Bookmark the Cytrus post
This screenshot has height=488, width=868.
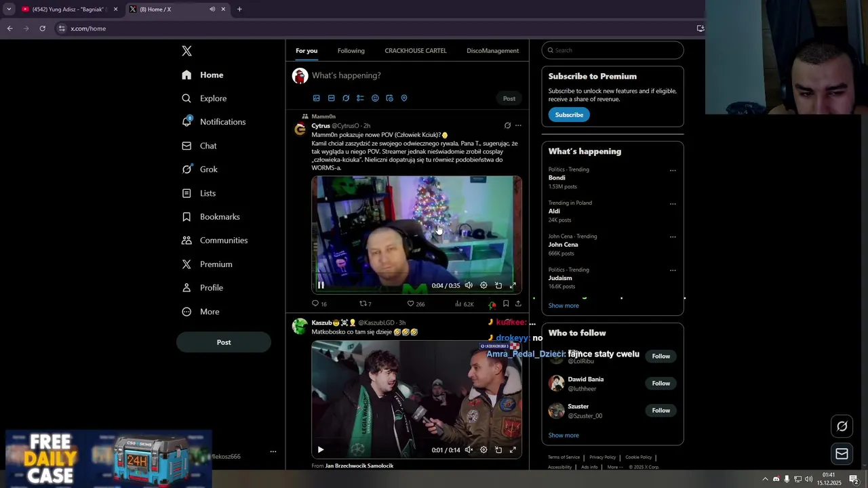click(506, 304)
